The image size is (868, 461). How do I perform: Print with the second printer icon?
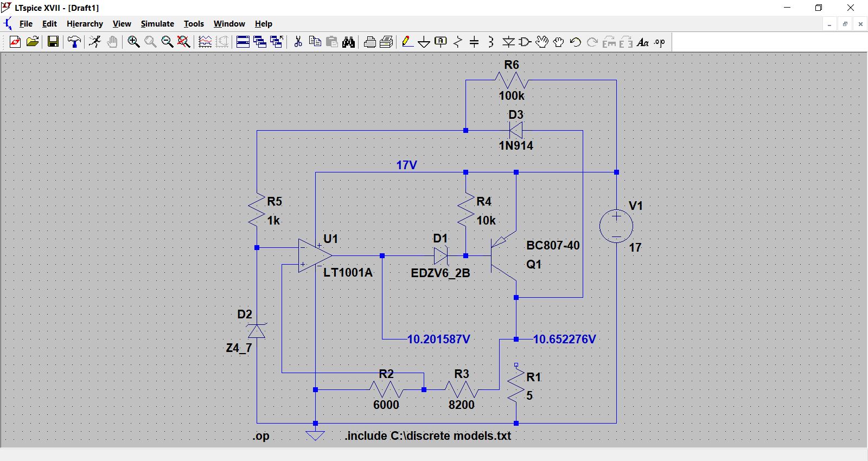[386, 42]
